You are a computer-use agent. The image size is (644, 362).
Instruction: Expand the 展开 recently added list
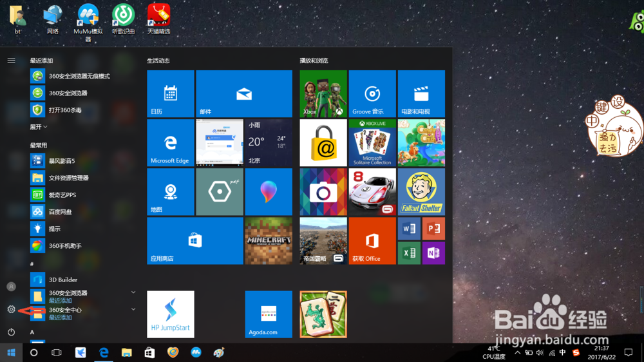tap(38, 127)
